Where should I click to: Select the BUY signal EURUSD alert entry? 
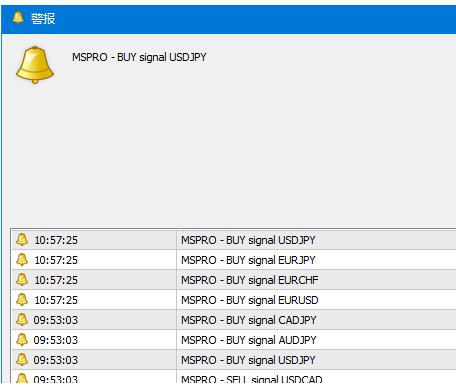pos(234,300)
